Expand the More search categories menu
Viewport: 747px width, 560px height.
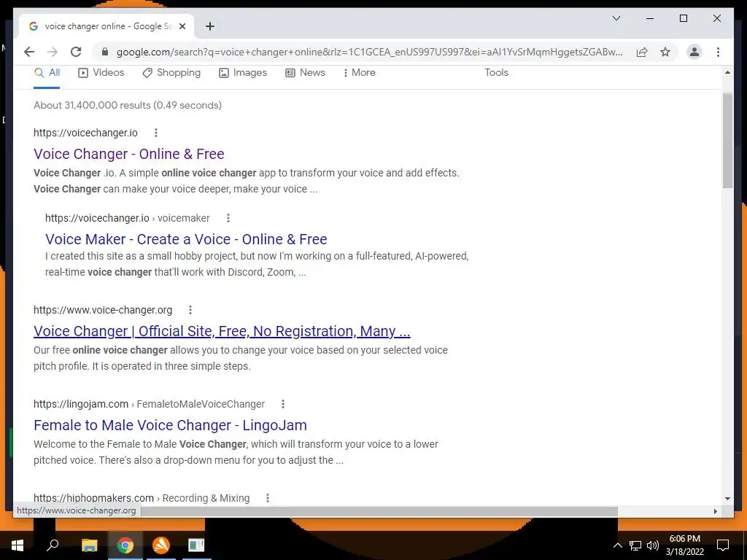pyautogui.click(x=359, y=73)
